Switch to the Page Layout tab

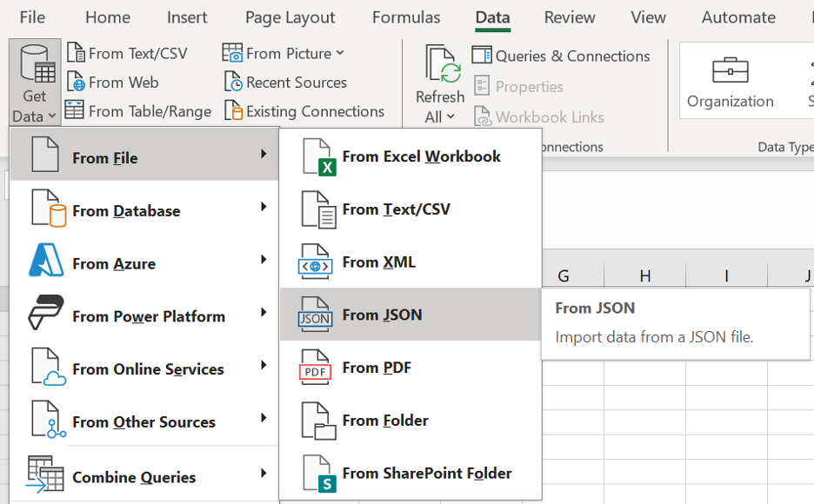(290, 17)
